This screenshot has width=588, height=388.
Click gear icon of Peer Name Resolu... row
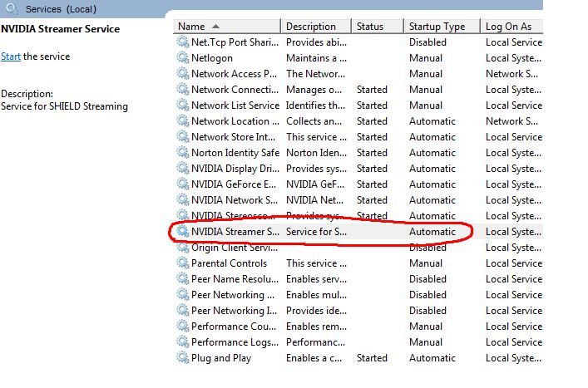[183, 278]
